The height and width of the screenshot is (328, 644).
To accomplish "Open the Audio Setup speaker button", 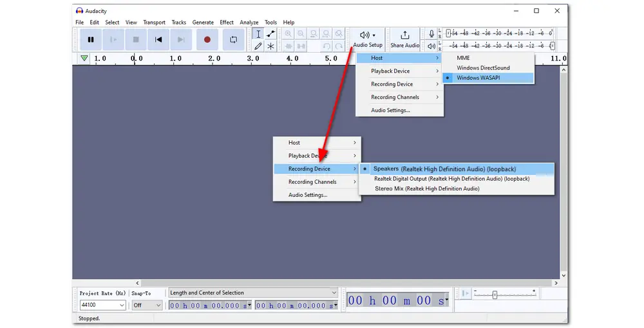I will [368, 39].
